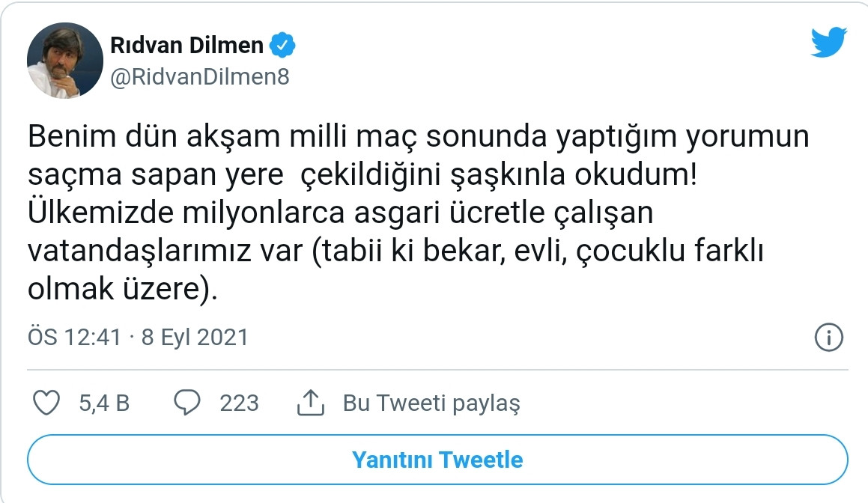Select the display name Rıdvan Dilmen

187,44
